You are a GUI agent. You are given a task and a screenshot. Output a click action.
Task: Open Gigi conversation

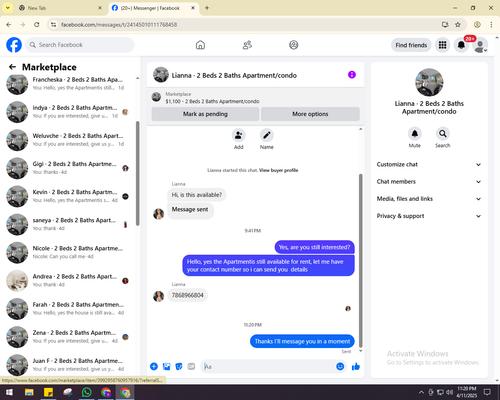click(68, 168)
